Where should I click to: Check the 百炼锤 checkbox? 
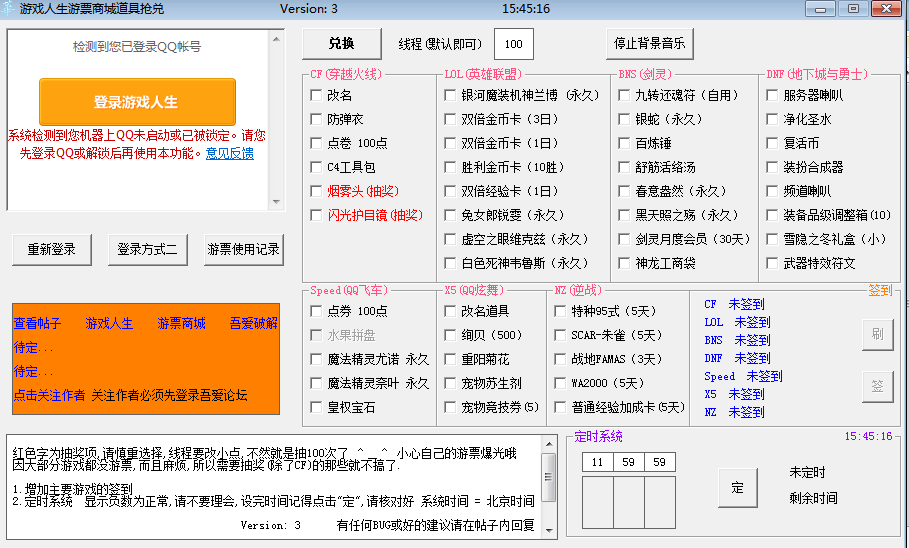pos(624,143)
